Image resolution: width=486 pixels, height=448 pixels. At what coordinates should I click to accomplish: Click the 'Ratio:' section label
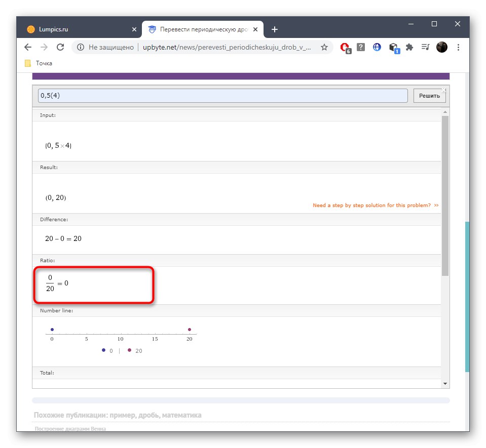tap(48, 260)
